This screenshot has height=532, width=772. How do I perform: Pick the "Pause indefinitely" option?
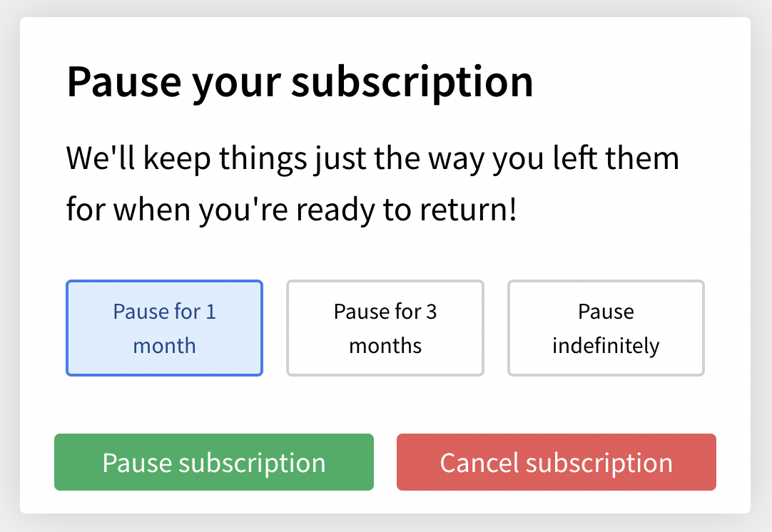(606, 328)
